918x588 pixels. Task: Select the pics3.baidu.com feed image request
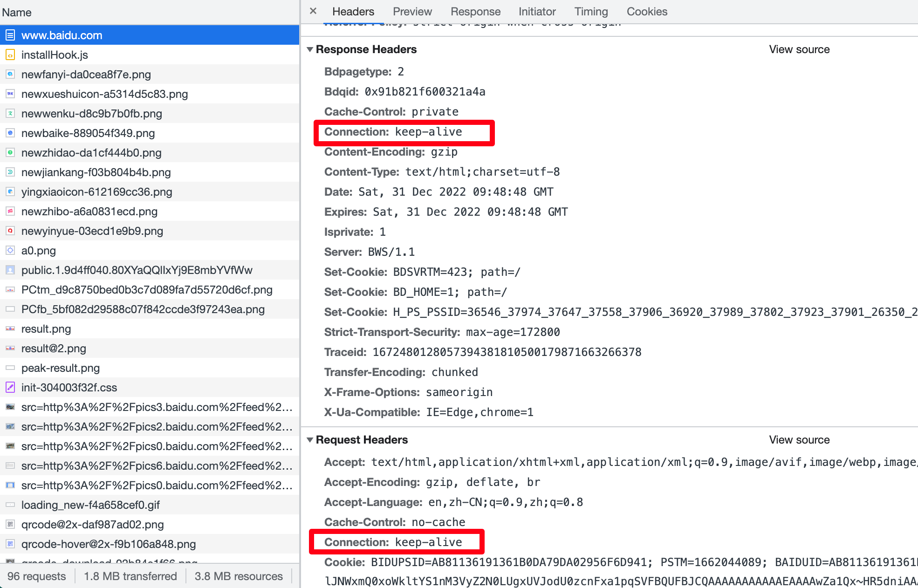(150, 407)
